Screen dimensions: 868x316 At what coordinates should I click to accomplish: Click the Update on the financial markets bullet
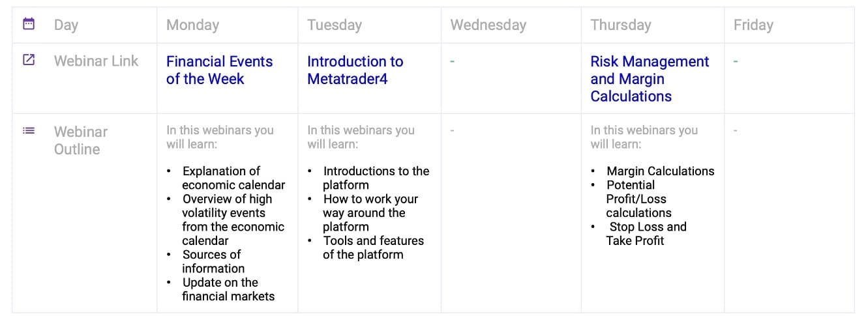(x=228, y=289)
